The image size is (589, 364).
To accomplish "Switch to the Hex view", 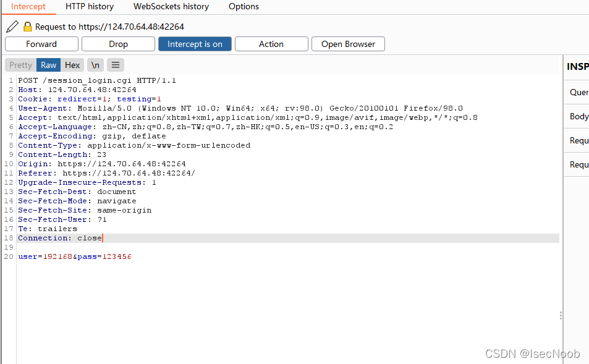I will tap(72, 65).
